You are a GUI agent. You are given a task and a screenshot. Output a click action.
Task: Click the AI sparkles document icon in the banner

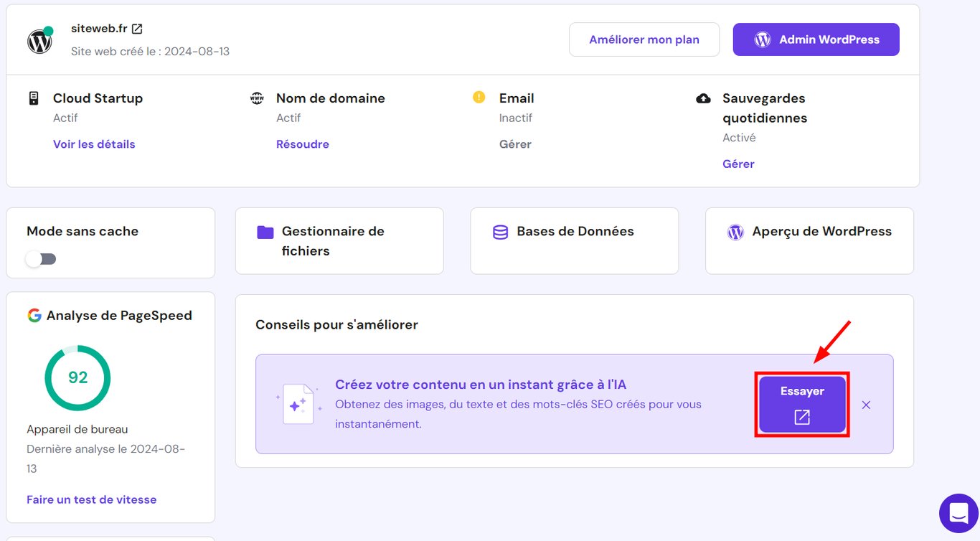298,403
